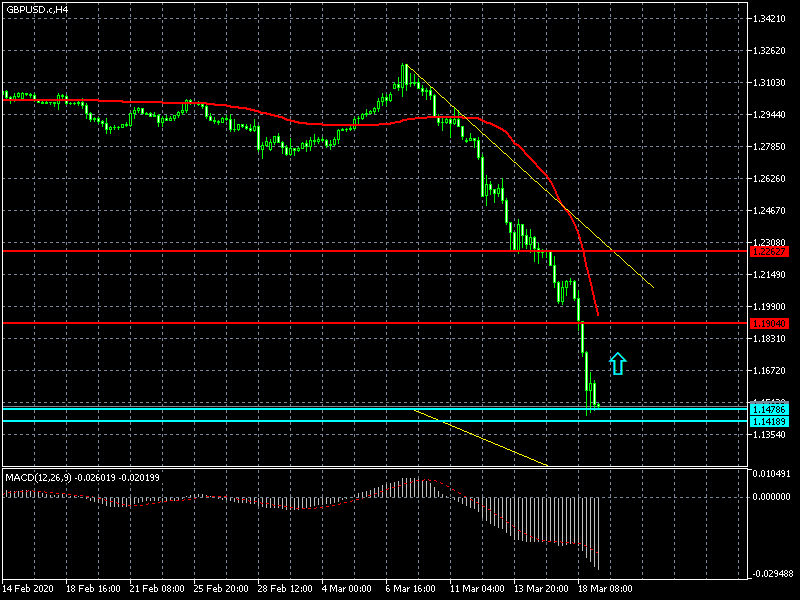Click the cyan up arrow on chart

pyautogui.click(x=618, y=364)
